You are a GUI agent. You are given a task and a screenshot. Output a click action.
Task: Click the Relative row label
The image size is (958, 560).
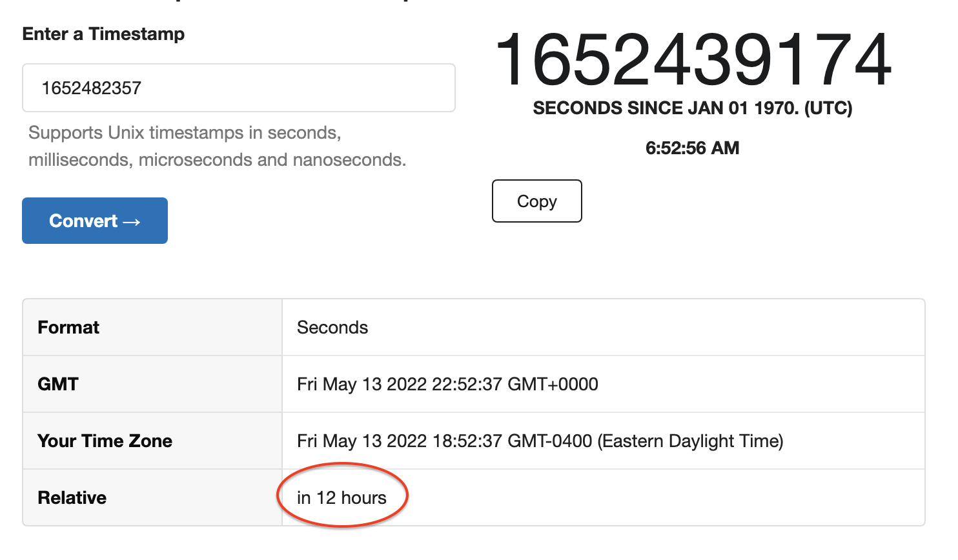(72, 497)
